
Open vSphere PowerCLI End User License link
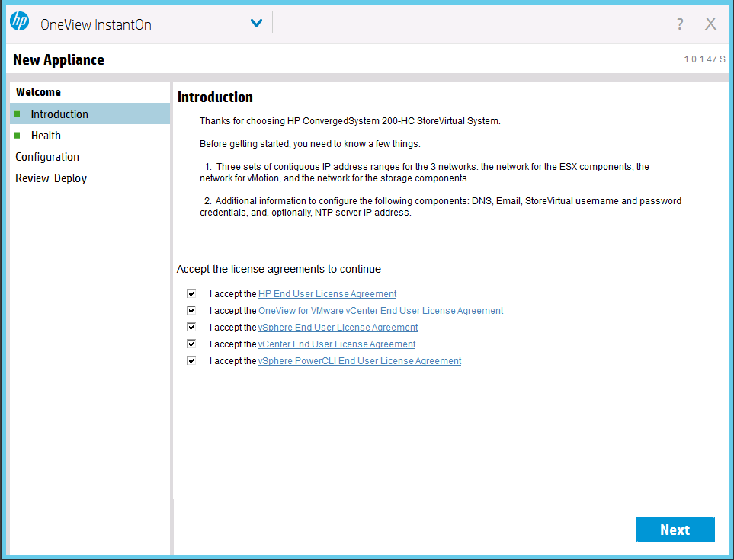(x=360, y=361)
